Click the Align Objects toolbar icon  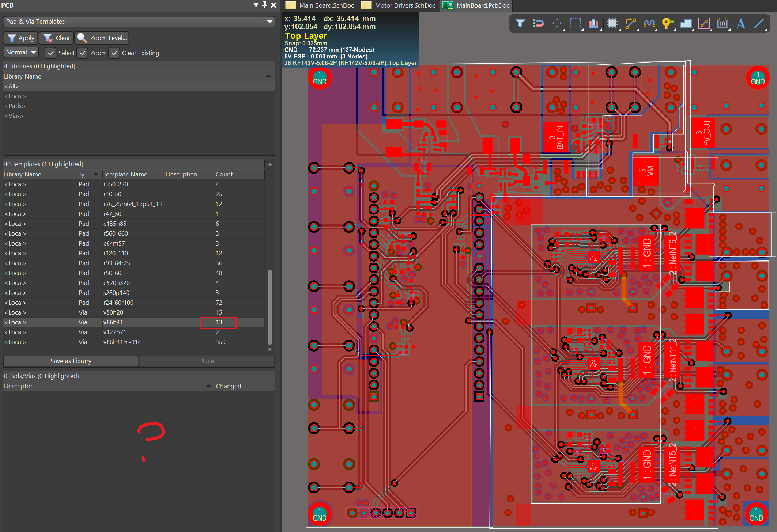(x=594, y=23)
